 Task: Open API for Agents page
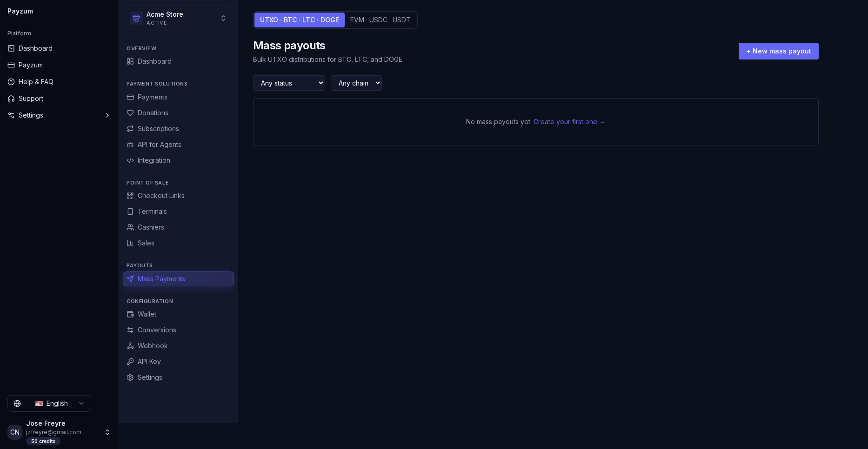click(x=178, y=145)
